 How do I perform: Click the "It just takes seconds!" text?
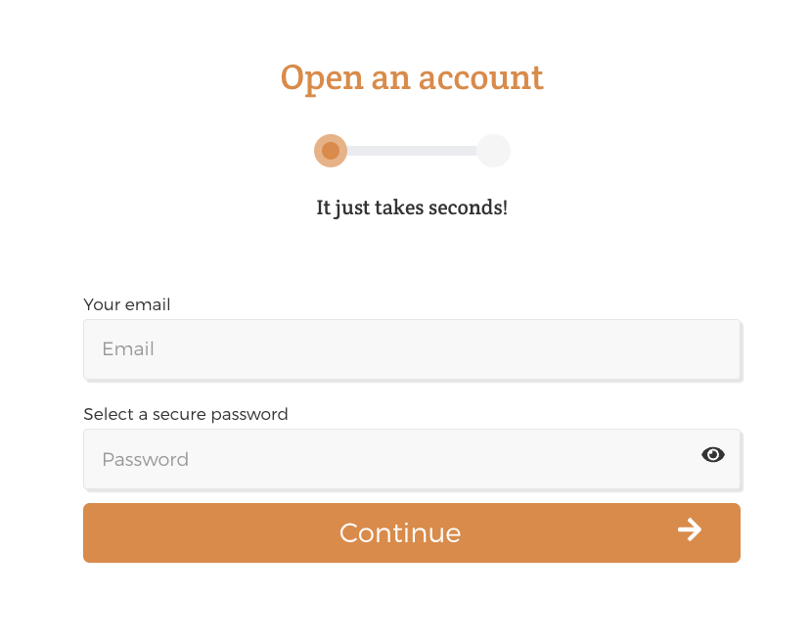click(412, 207)
